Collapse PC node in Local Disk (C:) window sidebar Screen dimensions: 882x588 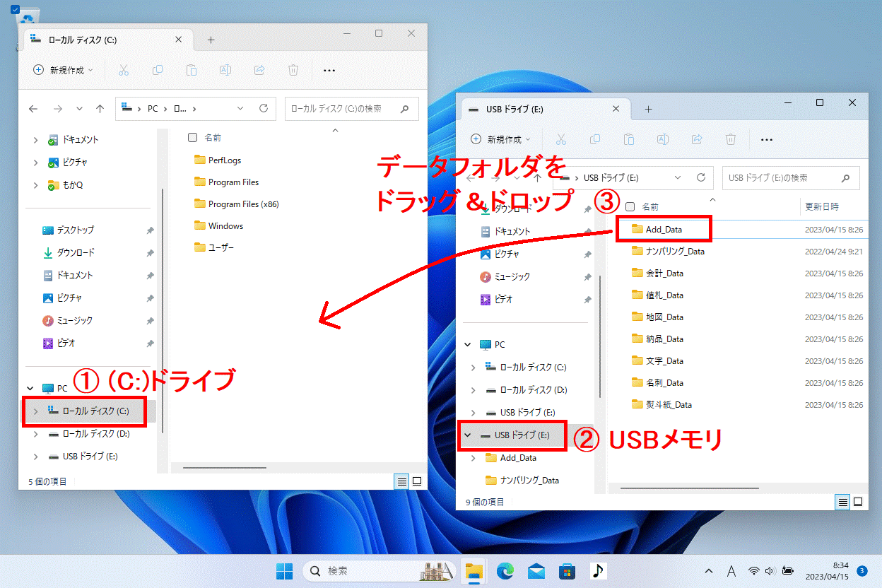pyautogui.click(x=30, y=389)
